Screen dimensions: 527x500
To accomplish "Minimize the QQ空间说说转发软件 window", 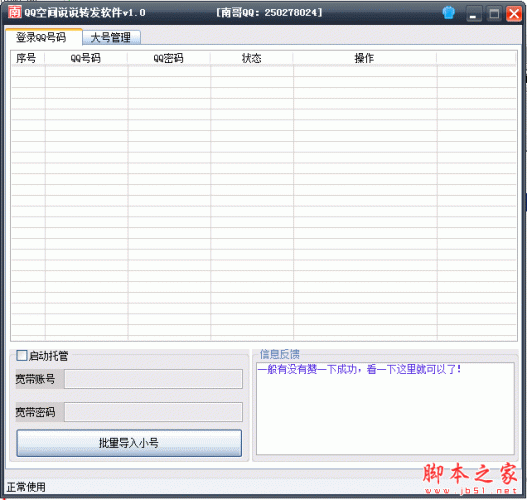I will [x=473, y=14].
